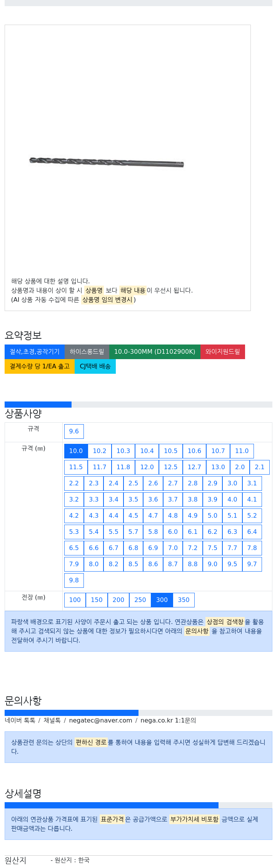Click the CJ택배 배송 badge
This screenshot has width=277, height=868.
[95, 366]
